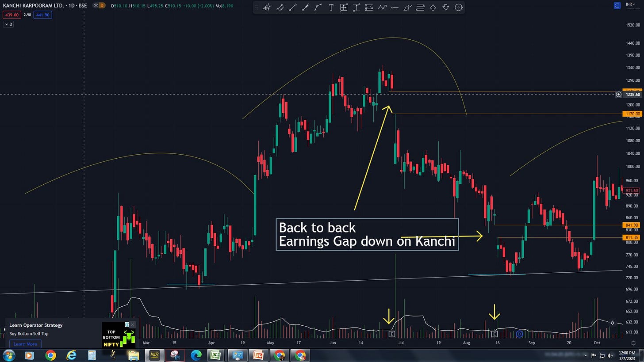Open Calculator from the taskbar
644x362 pixels.
(92, 355)
